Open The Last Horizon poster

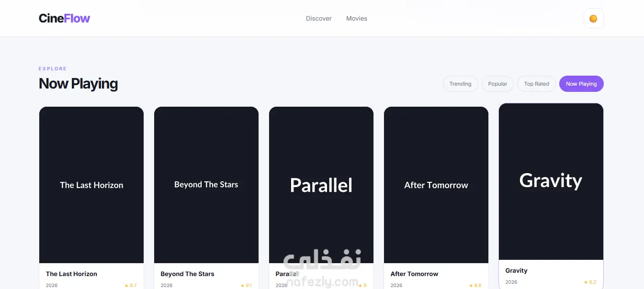coord(91,185)
